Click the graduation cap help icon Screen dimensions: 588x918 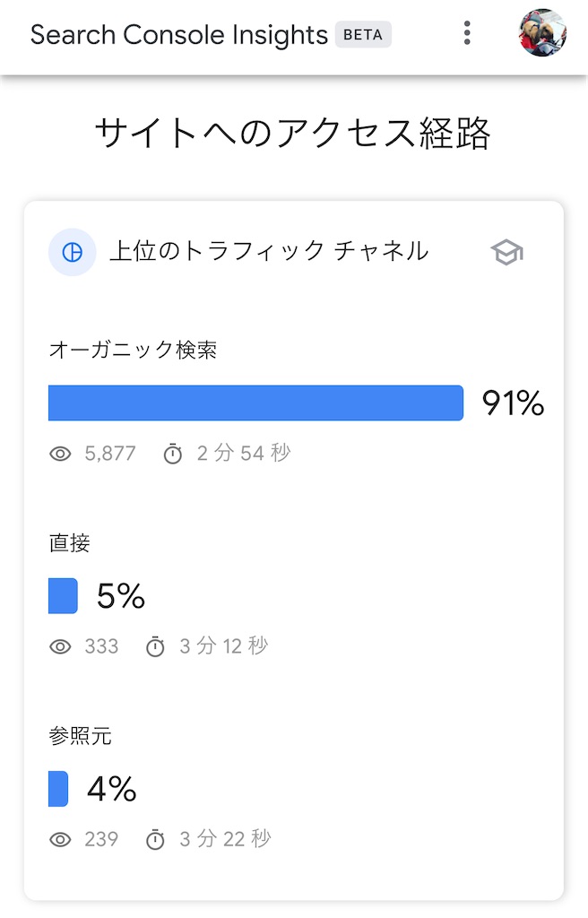click(x=506, y=253)
